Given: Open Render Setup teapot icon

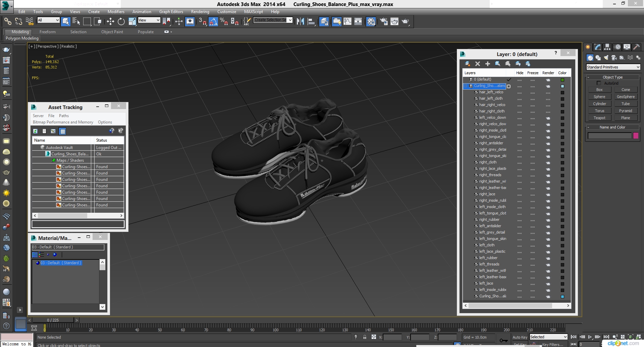Looking at the screenshot, I should pyautogui.click(x=383, y=21).
